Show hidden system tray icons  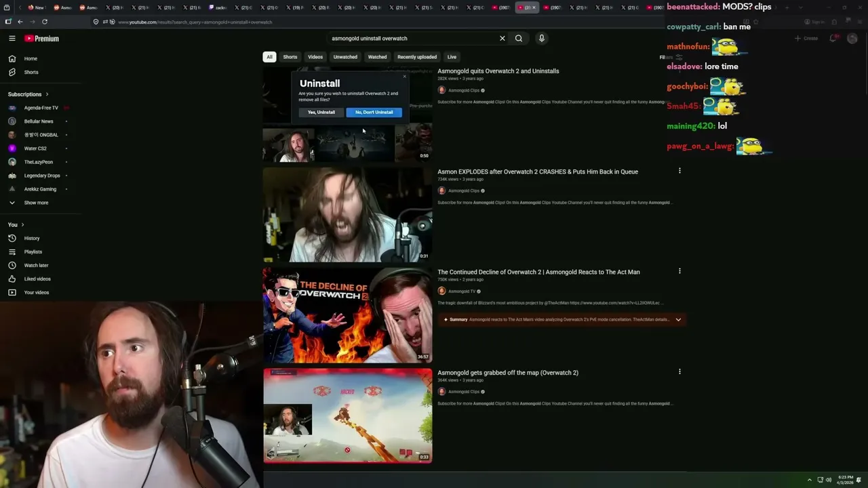[809, 480]
